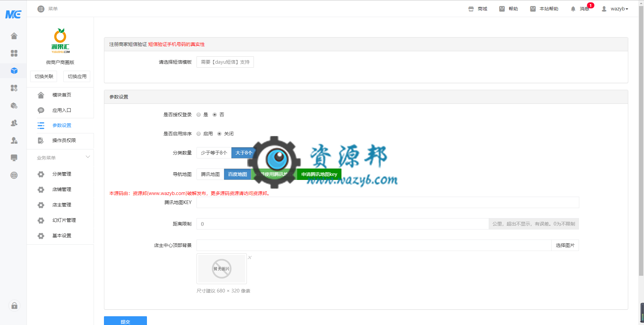Click the lock icon at bottom left
This screenshot has width=644, height=325.
pyautogui.click(x=14, y=306)
